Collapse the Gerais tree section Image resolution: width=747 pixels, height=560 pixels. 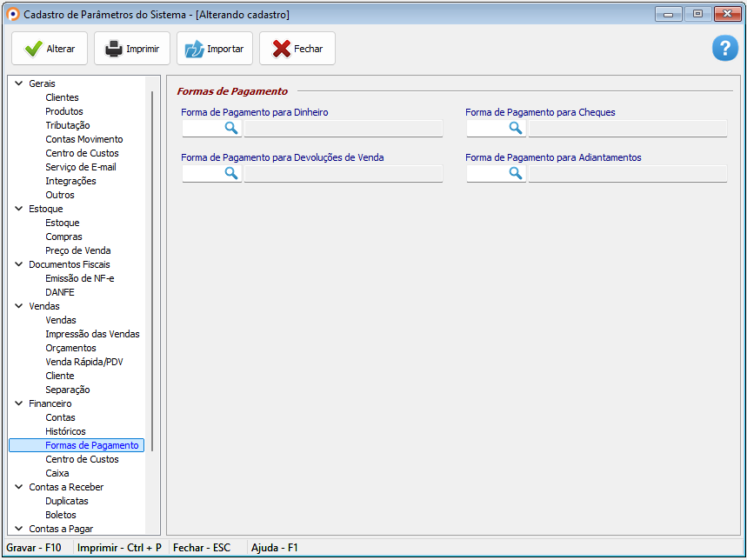click(x=19, y=83)
